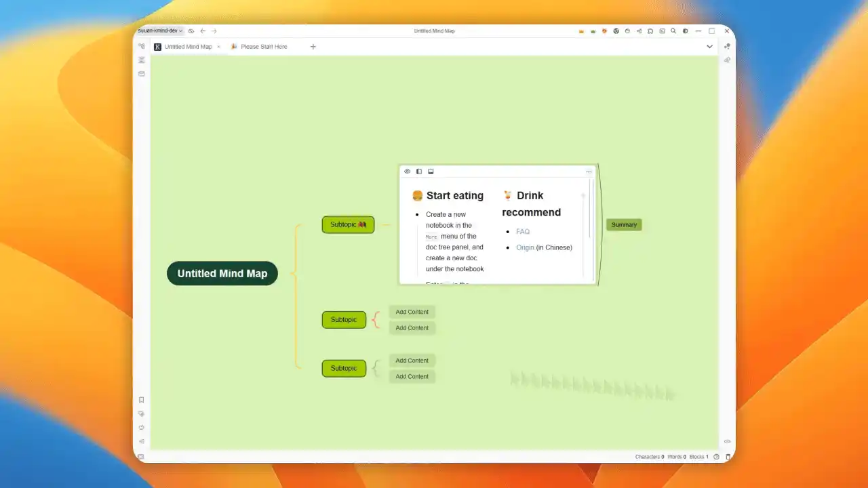
Task: Open the Origin link
Action: coord(525,247)
